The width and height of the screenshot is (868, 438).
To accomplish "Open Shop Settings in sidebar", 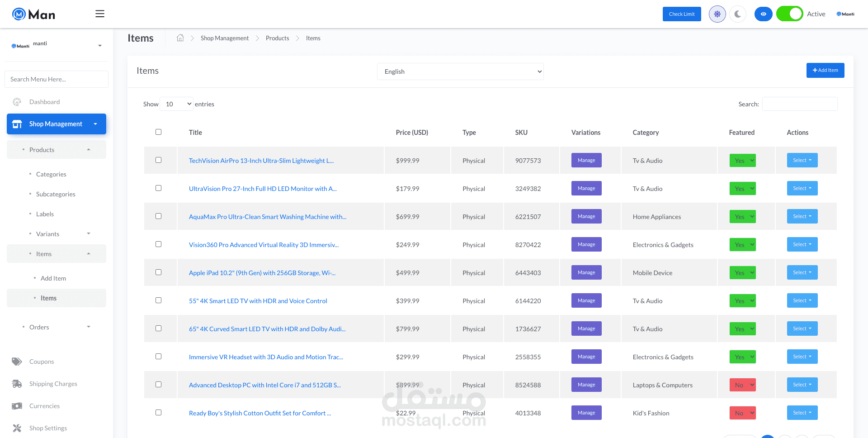I will pyautogui.click(x=48, y=428).
